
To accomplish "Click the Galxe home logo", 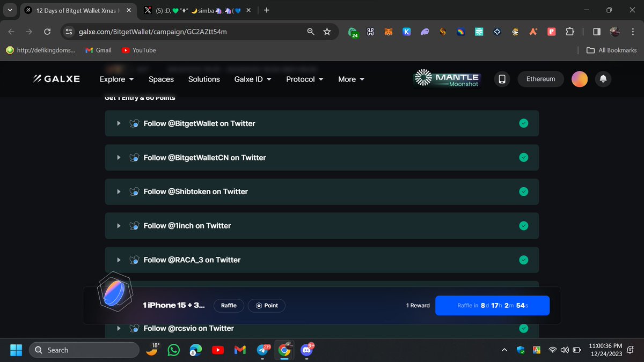I will pyautogui.click(x=56, y=79).
